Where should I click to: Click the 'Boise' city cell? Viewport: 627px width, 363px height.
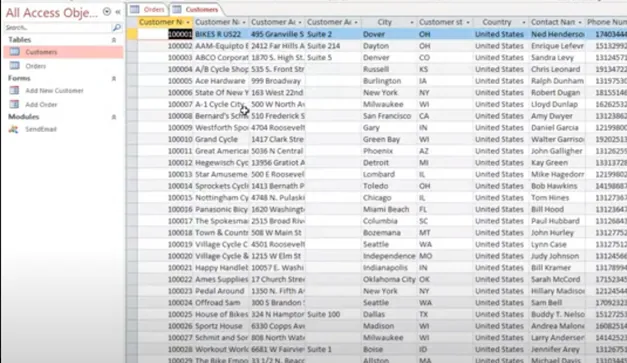[389, 349]
